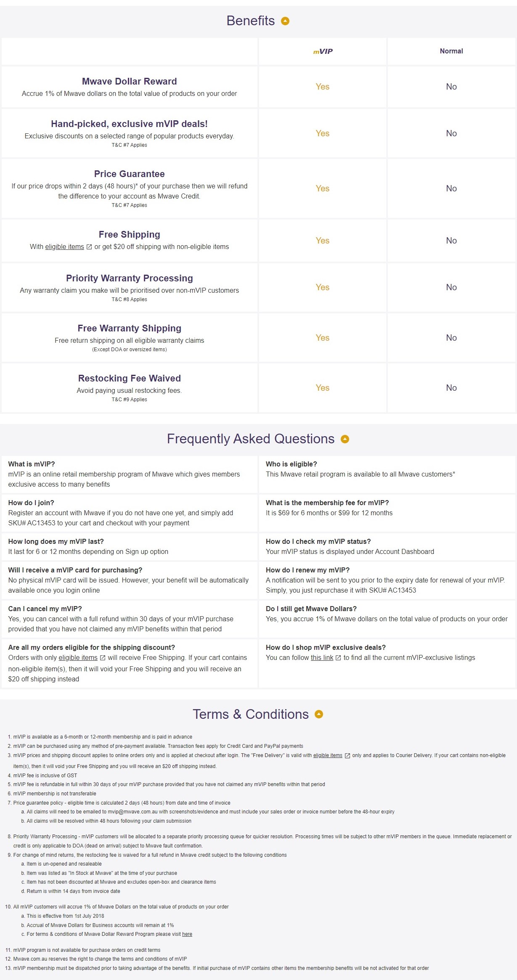517x980 pixels.
Task: Open 'eligible items' link in shipping discount FAQ
Action: click(78, 658)
